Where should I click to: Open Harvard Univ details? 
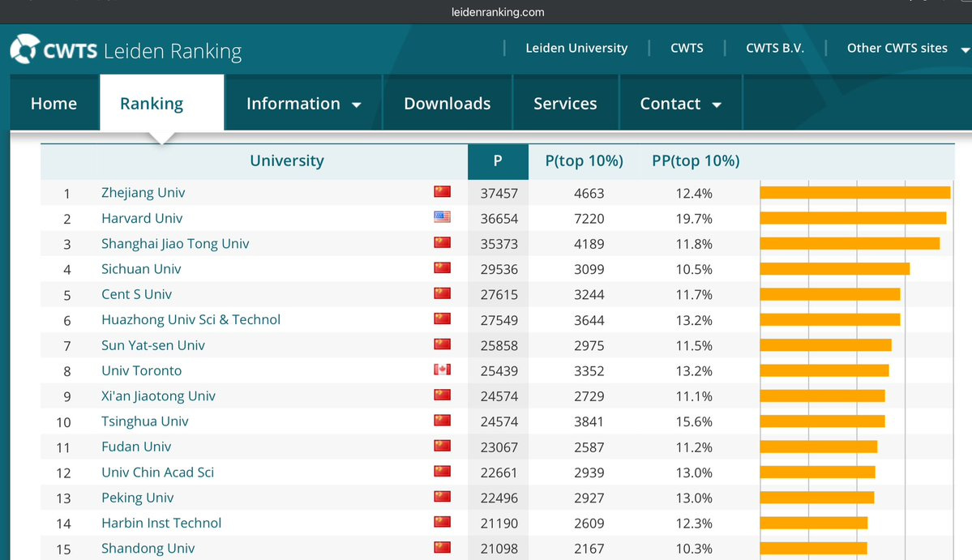click(142, 218)
